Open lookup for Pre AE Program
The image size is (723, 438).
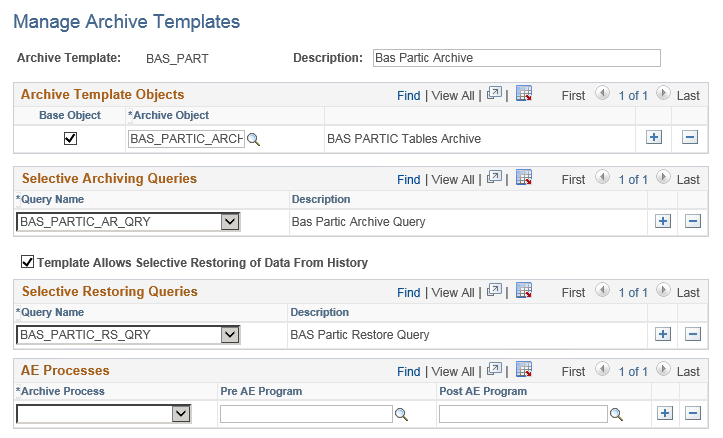pos(400,414)
